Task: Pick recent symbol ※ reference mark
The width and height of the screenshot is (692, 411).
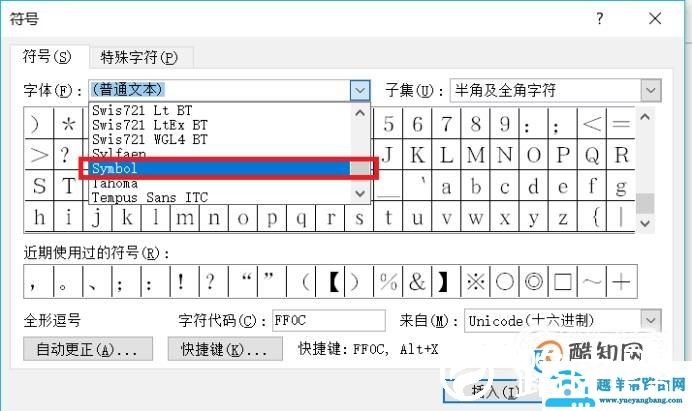Action: click(475, 282)
